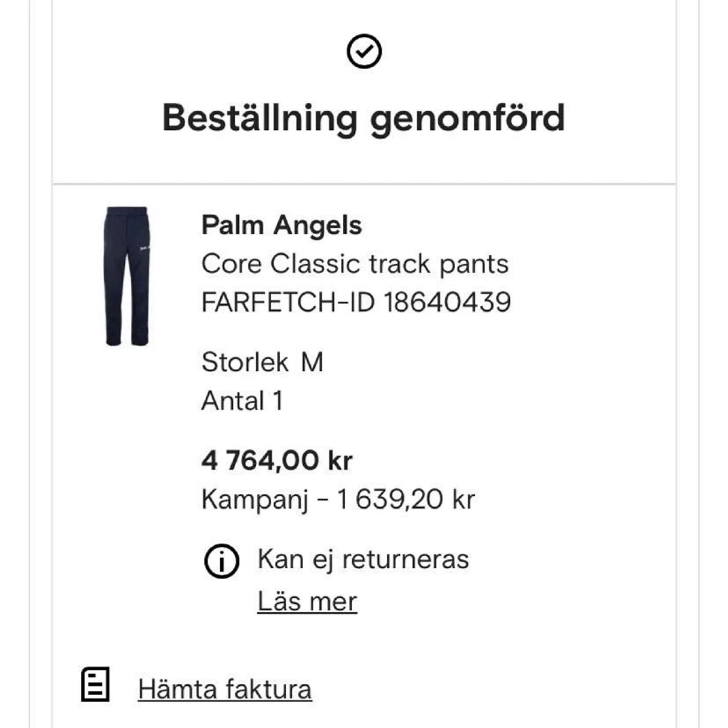The image size is (728, 728).
Task: Click the Kan ej returneras notice text
Action: click(x=363, y=559)
